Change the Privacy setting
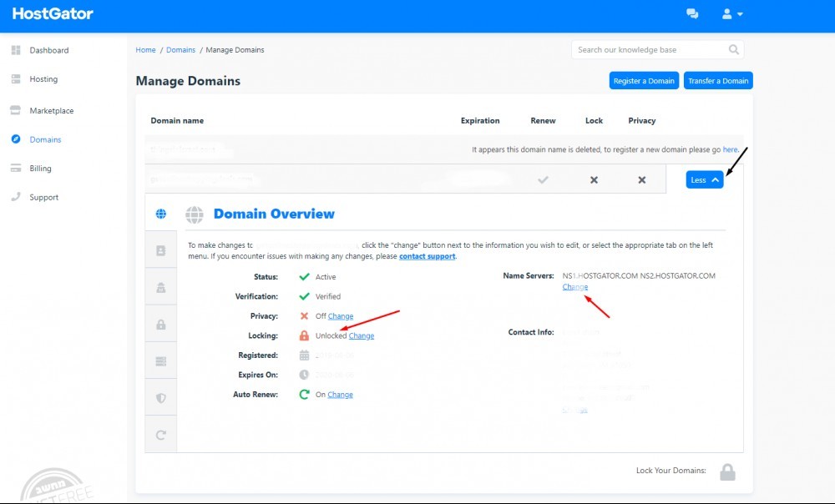Image resolution: width=835 pixels, height=504 pixels. 341,316
